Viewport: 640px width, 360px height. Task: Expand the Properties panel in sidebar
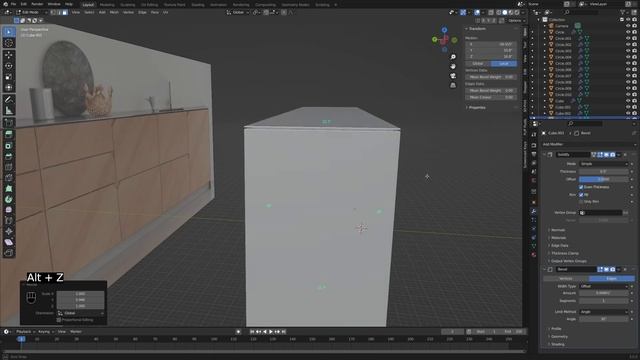476,108
